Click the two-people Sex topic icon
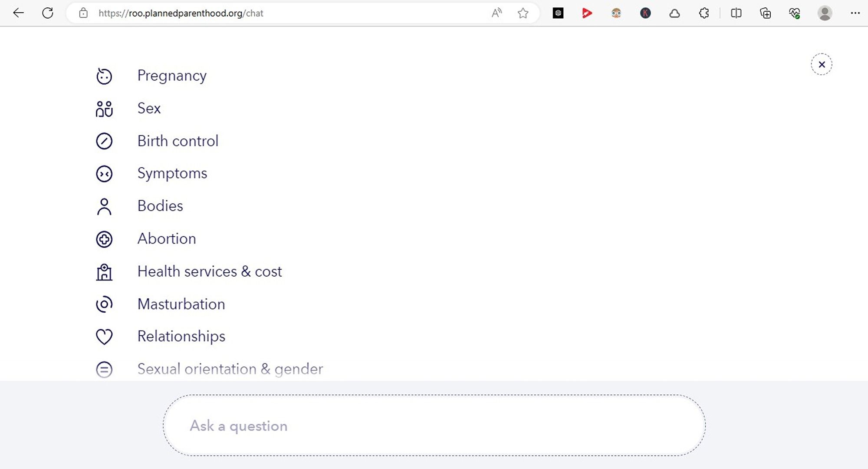Image resolution: width=868 pixels, height=469 pixels. (104, 109)
